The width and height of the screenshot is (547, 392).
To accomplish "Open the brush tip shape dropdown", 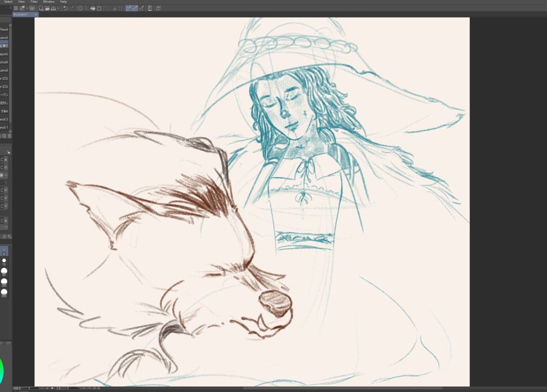I will click(5, 175).
